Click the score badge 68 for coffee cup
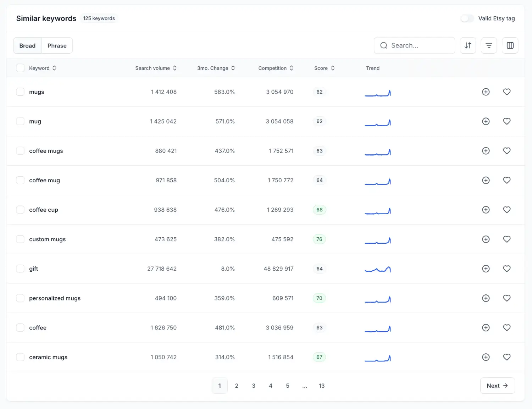 pyautogui.click(x=319, y=210)
